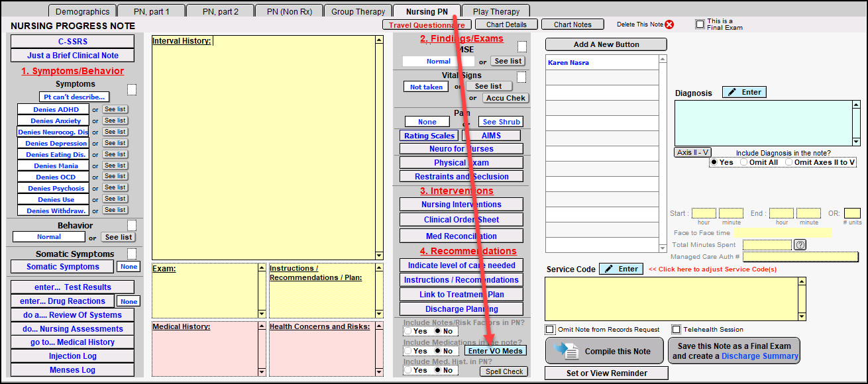The image size is (868, 384).
Task: Click the Discharge Summary link text
Action: (760, 356)
